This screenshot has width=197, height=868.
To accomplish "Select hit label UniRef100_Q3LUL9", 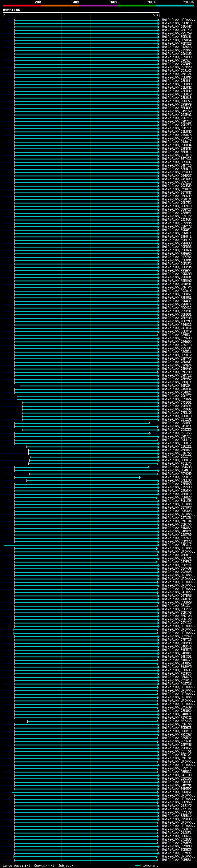I will [x=177, y=94].
